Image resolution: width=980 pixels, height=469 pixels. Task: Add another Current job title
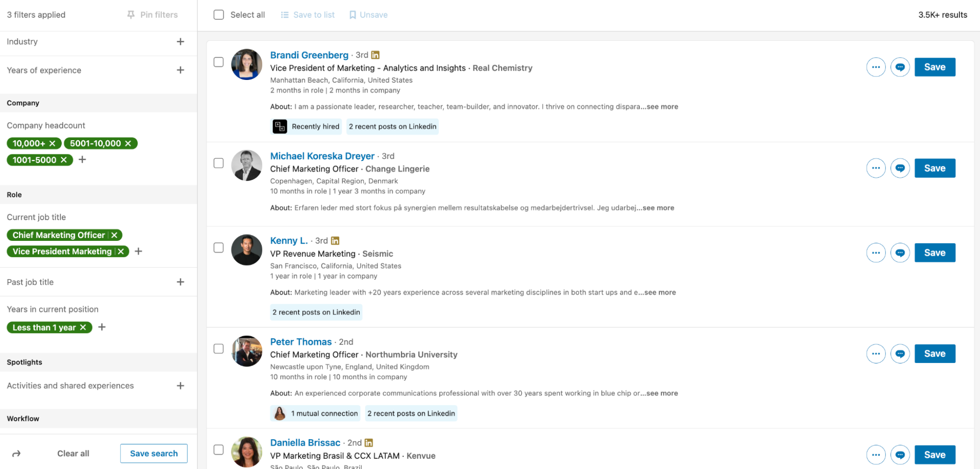tap(139, 251)
